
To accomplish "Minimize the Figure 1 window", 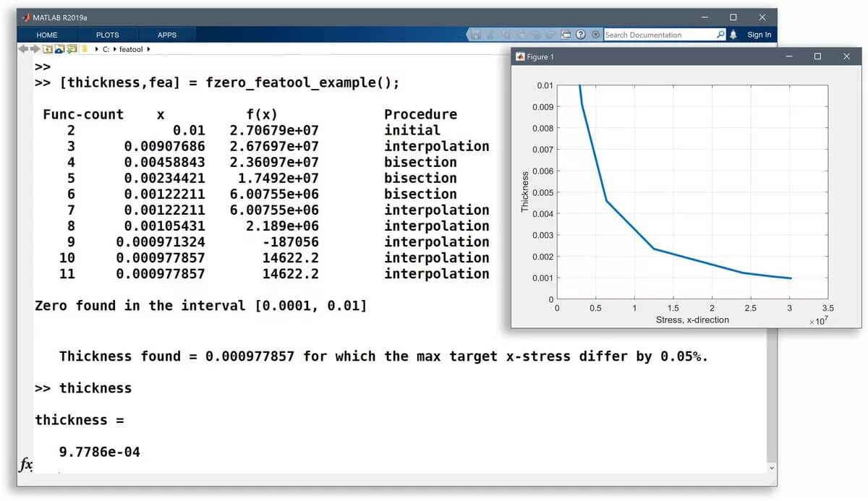I will point(788,56).
